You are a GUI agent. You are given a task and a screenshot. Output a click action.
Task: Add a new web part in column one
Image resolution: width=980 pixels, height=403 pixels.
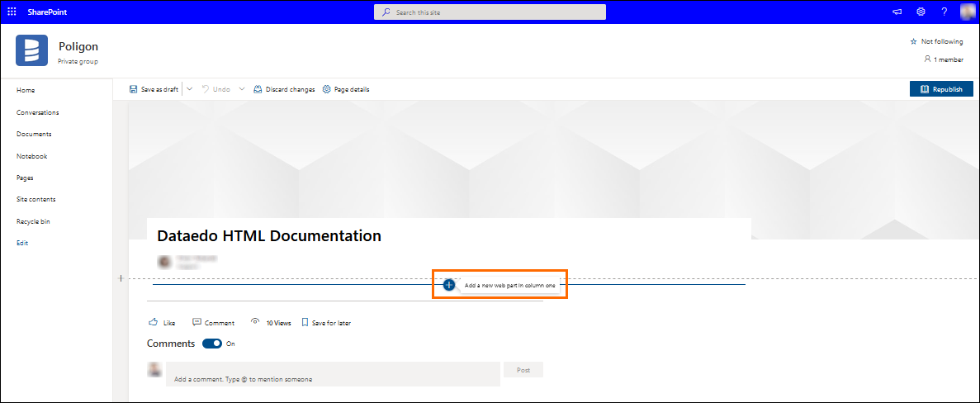tap(449, 285)
